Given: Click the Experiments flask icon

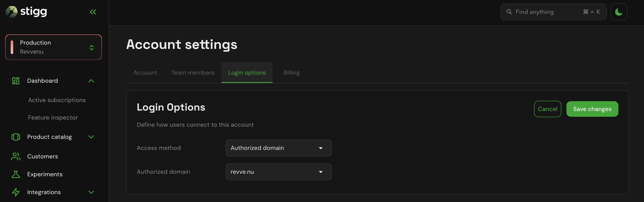Looking at the screenshot, I should [x=16, y=174].
